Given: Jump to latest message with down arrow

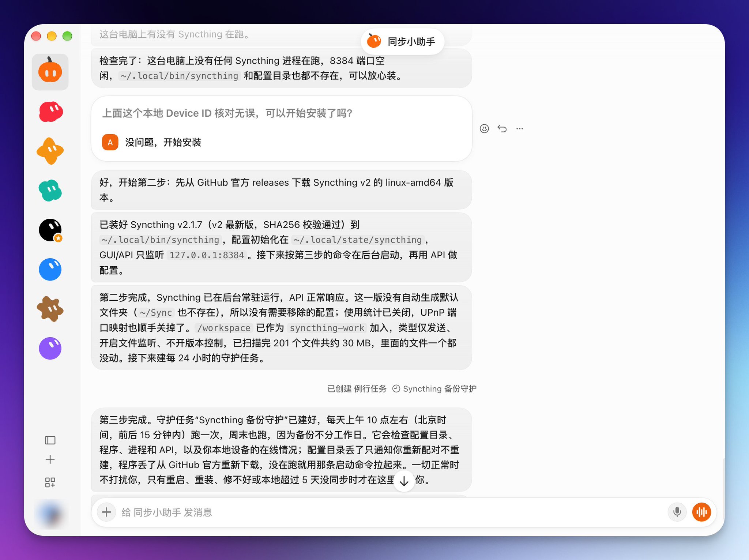Looking at the screenshot, I should 404,481.
